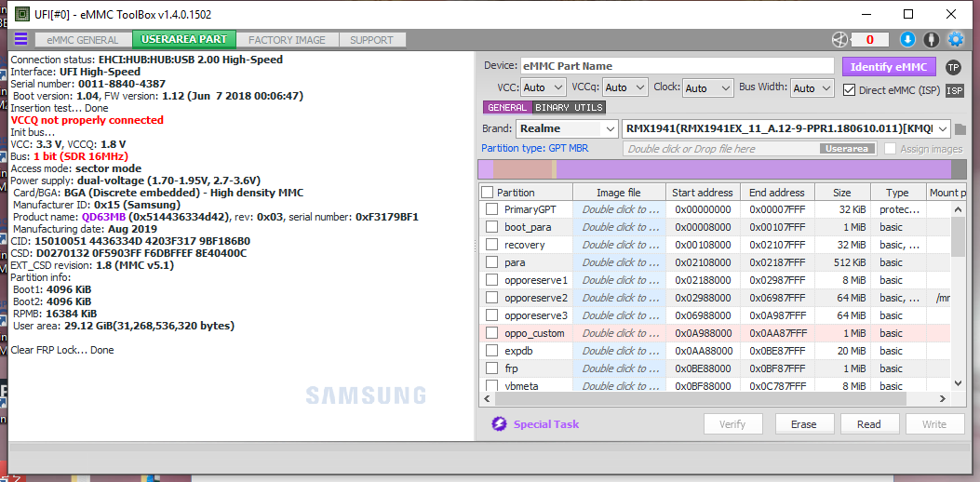Screen dimensions: 980x482
Task: Click the 0x0AA88000 start address cell
Action: click(703, 351)
